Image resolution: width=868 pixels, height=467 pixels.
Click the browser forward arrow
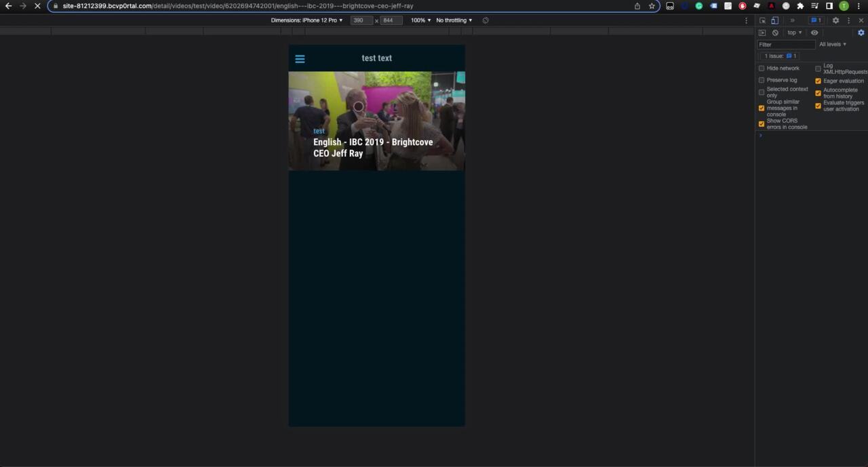[x=22, y=6]
